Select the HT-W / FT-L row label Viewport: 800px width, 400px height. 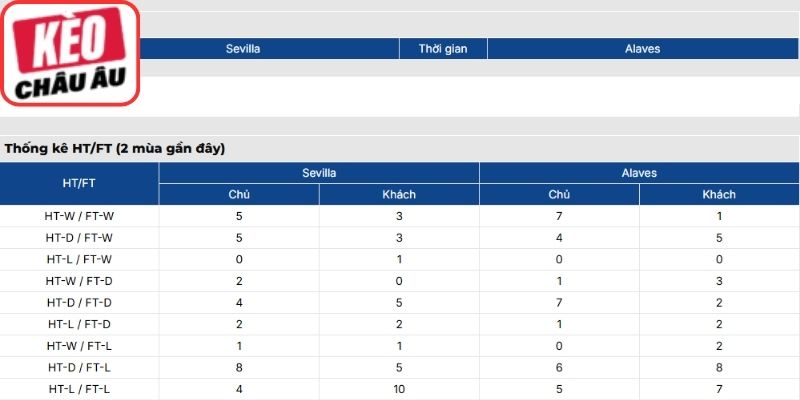point(79,346)
